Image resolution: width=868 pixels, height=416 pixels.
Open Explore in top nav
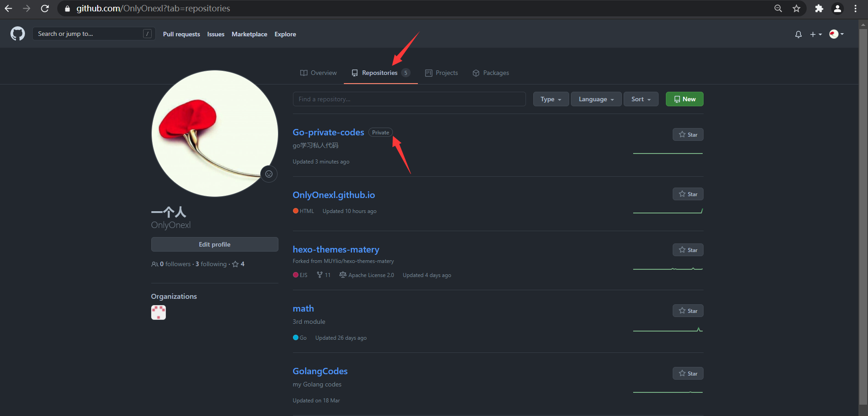pos(285,34)
